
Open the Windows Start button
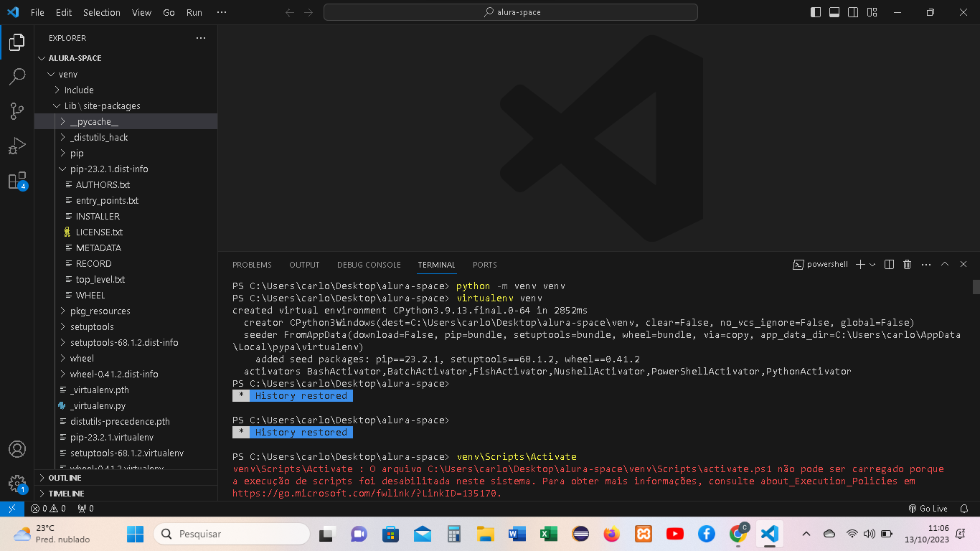click(x=135, y=534)
